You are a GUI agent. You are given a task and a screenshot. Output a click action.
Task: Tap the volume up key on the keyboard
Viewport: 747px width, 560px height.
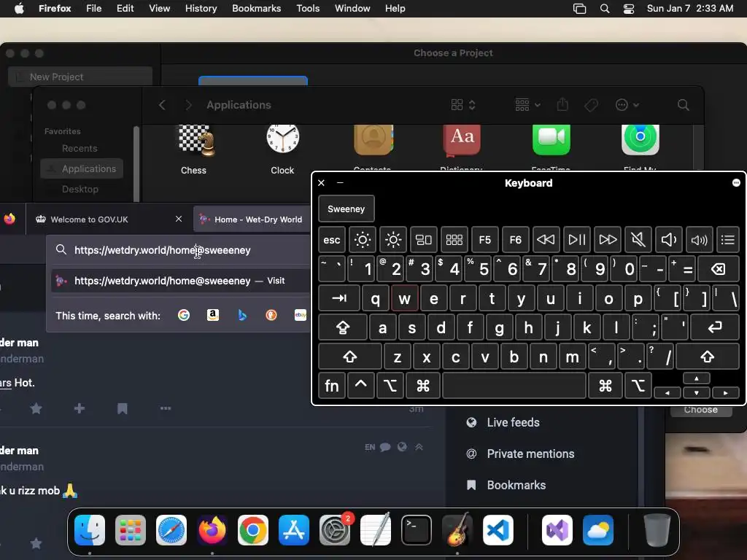click(x=699, y=239)
